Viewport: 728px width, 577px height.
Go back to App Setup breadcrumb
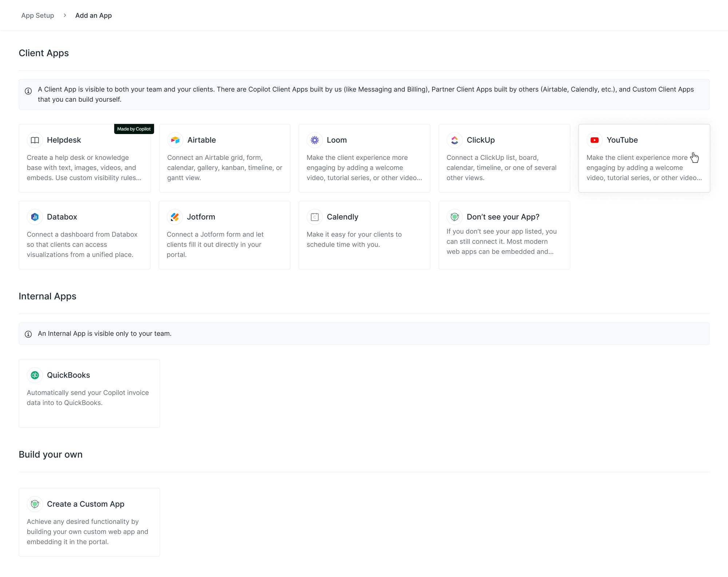[37, 16]
